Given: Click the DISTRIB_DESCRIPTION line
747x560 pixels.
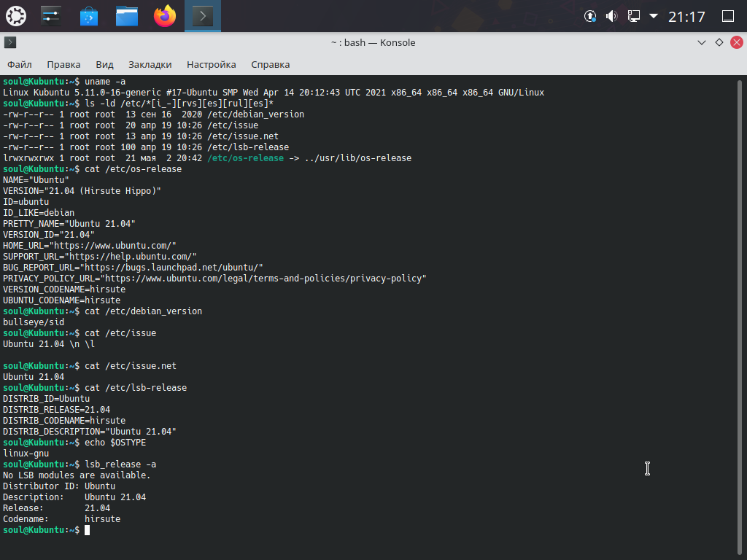Looking at the screenshot, I should coord(90,432).
